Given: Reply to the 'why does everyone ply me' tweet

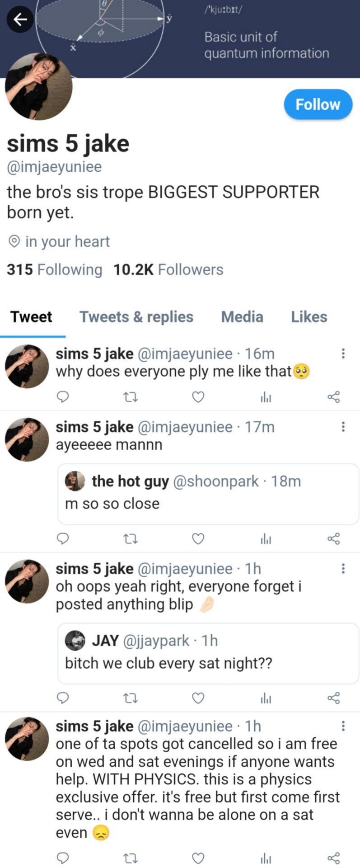Looking at the screenshot, I should click(63, 397).
